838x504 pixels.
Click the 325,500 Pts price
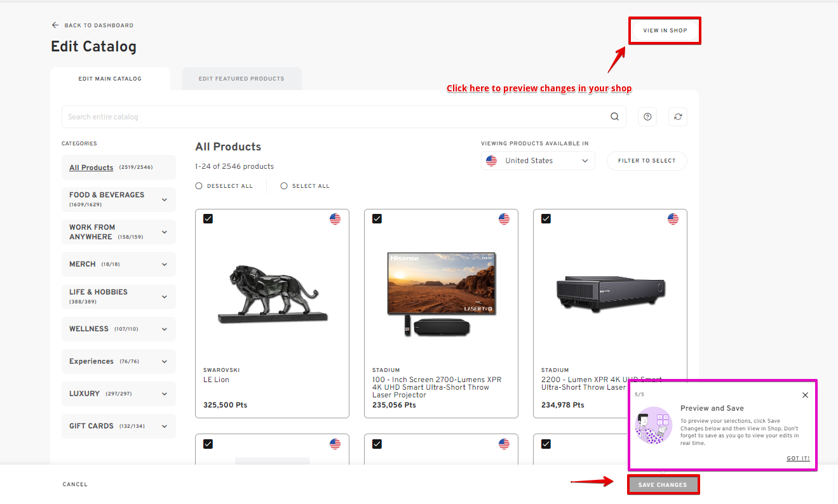(225, 405)
